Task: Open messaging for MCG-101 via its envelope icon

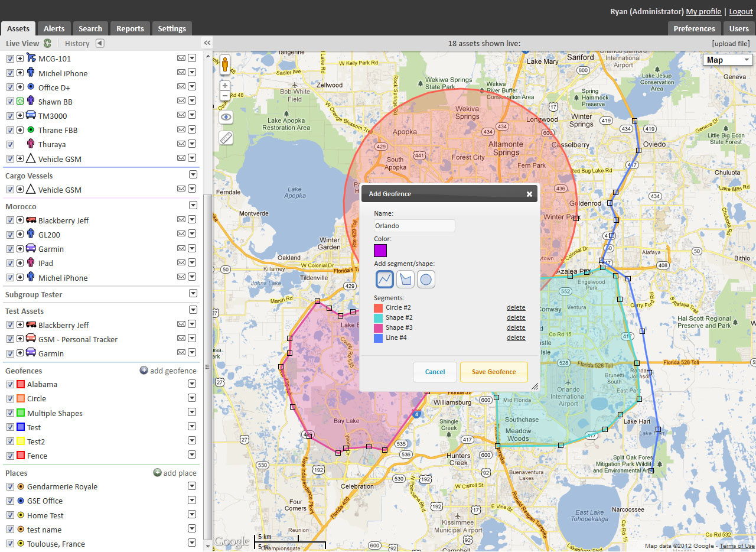Action: (x=181, y=58)
